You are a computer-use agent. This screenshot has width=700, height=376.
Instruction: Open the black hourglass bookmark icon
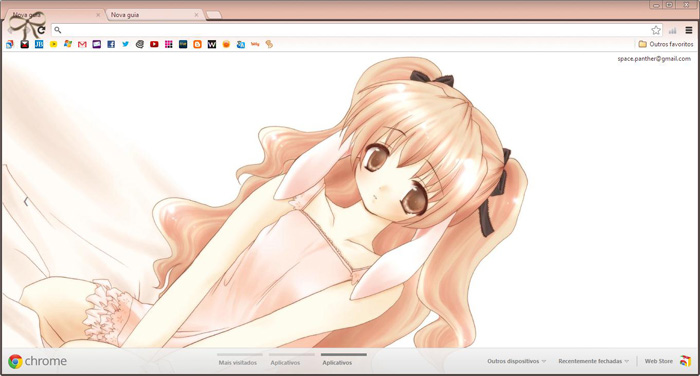[25, 44]
